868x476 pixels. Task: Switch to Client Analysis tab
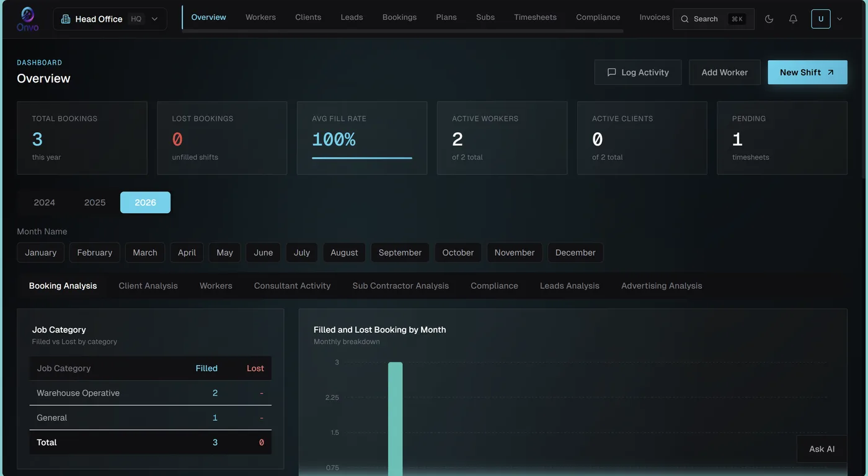[x=148, y=286]
